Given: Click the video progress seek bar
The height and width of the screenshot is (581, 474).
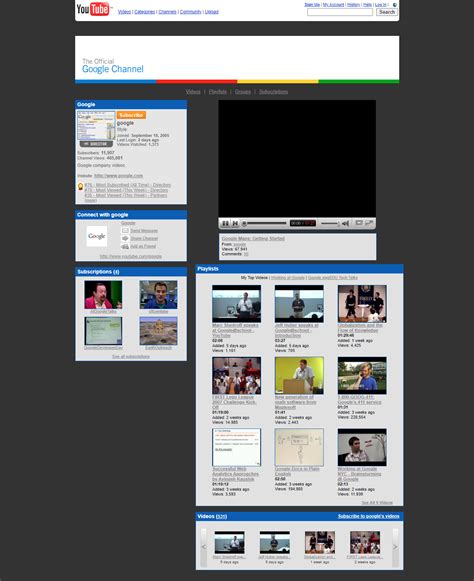Looking at the screenshot, I should [x=265, y=223].
